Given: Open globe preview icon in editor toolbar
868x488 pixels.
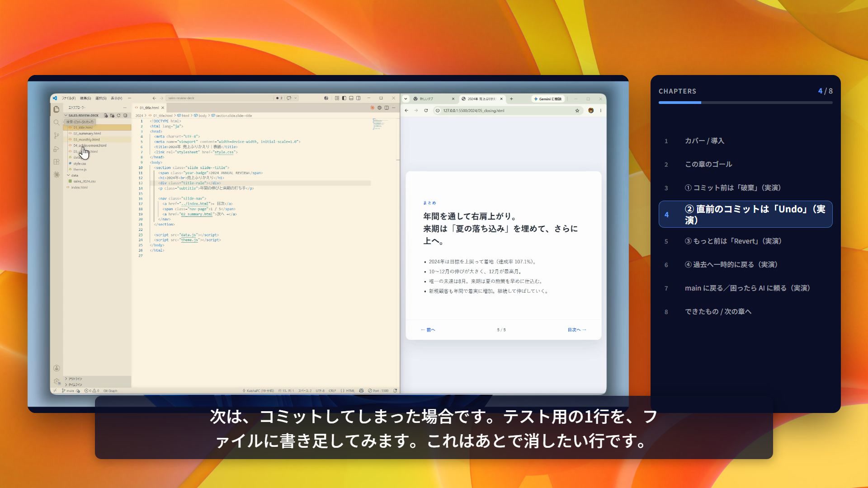Looking at the screenshot, I should pos(380,108).
